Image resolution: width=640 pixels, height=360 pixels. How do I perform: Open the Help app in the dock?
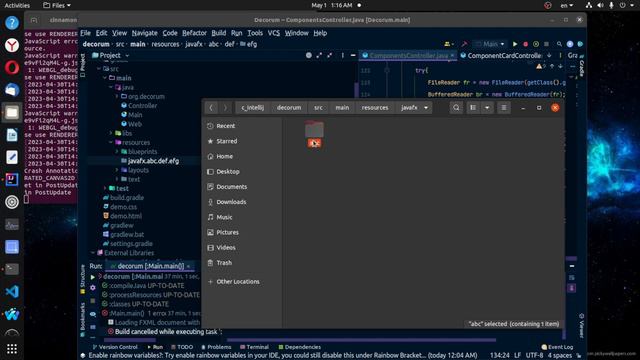pyautogui.click(x=12, y=23)
